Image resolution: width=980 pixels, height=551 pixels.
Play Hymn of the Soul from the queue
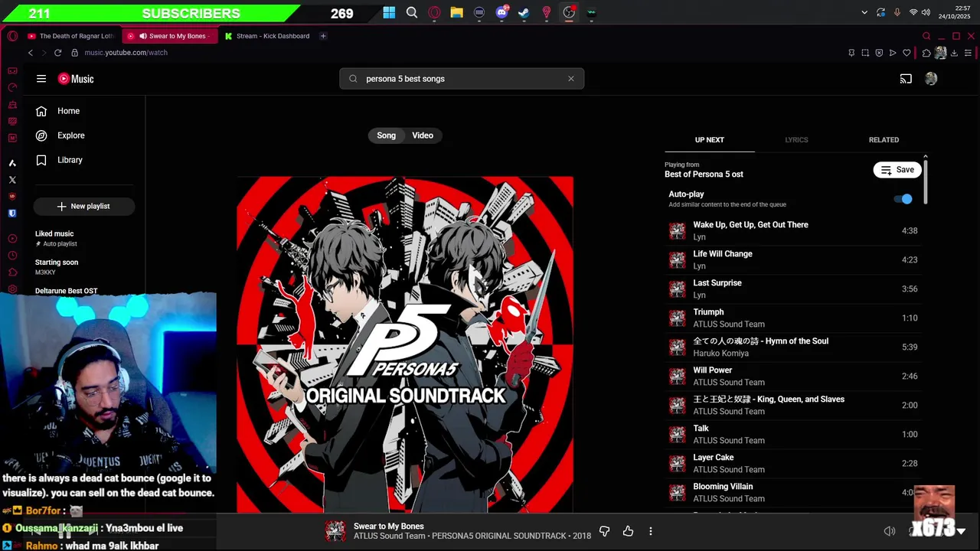click(793, 347)
